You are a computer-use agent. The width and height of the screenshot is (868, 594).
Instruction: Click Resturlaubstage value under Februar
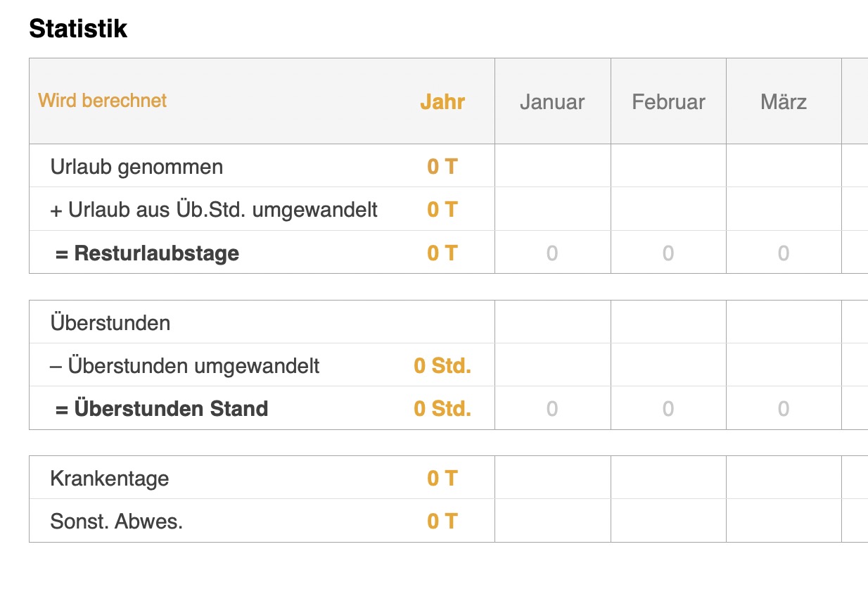pos(668,253)
